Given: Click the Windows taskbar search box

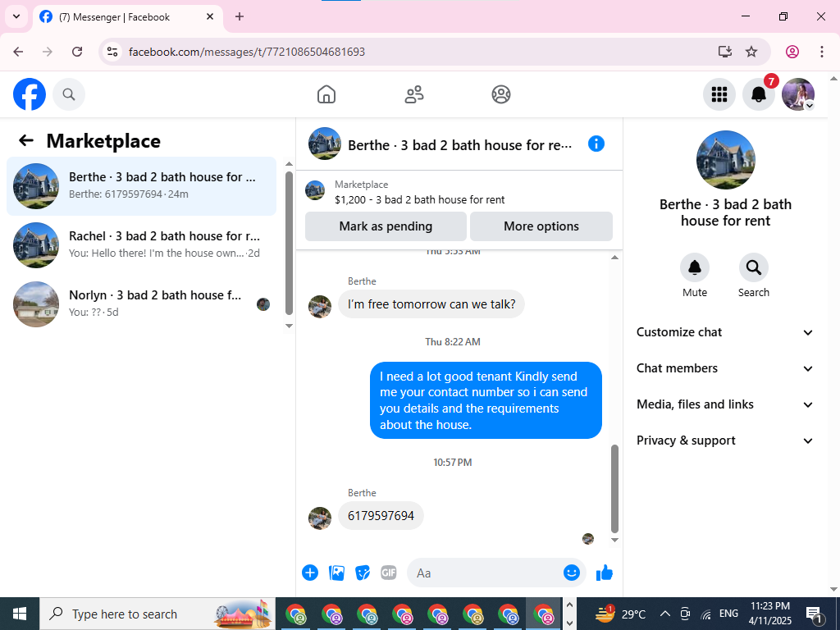Looking at the screenshot, I should pyautogui.click(x=157, y=614).
